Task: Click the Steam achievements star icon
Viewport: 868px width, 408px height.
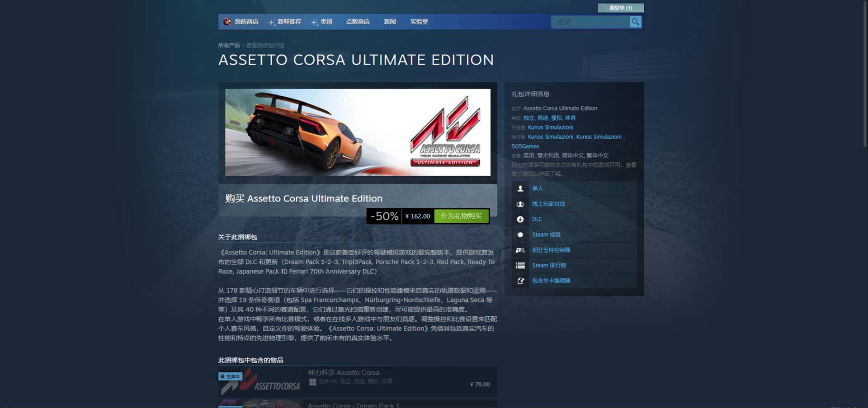Action: (520, 234)
